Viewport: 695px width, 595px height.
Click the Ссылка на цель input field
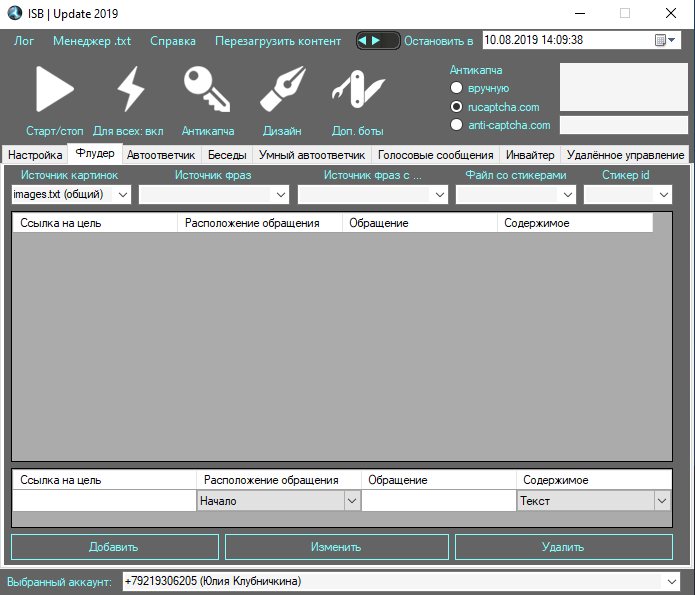coord(104,501)
